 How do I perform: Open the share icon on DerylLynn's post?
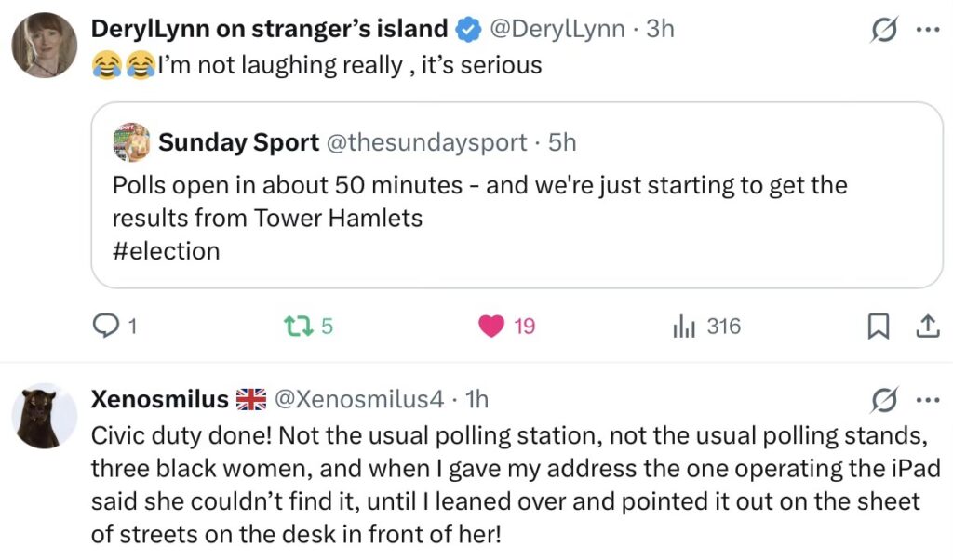[928, 327]
